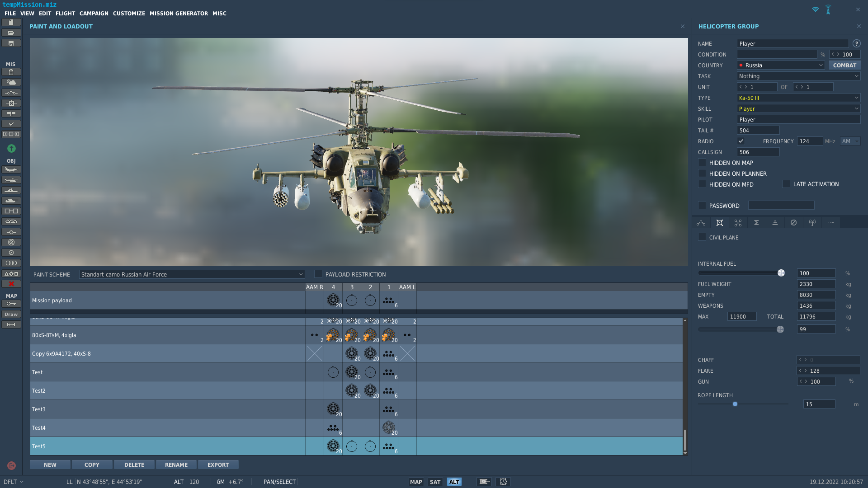Select the ship group placement tool
This screenshot has height=488, width=868.
pos(11,190)
